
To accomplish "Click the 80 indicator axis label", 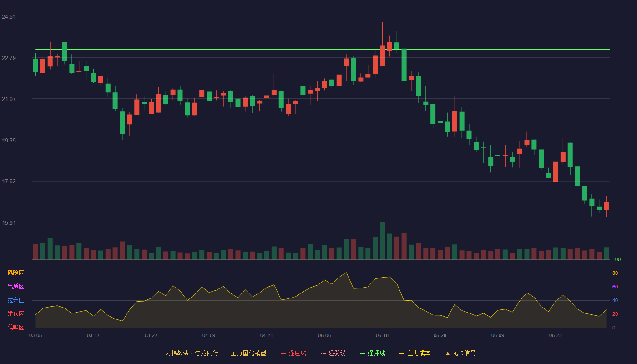I will (615, 273).
